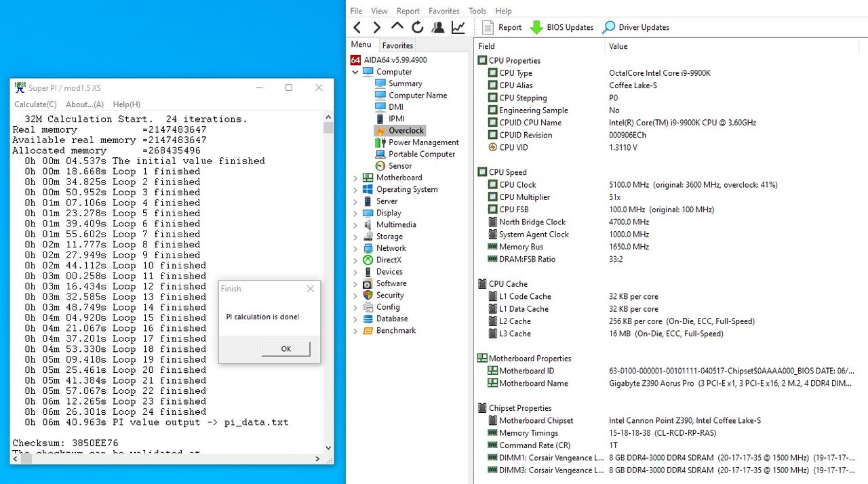This screenshot has width=868, height=484.
Task: Open the AIDA64 Favorites menu
Action: [x=444, y=11]
